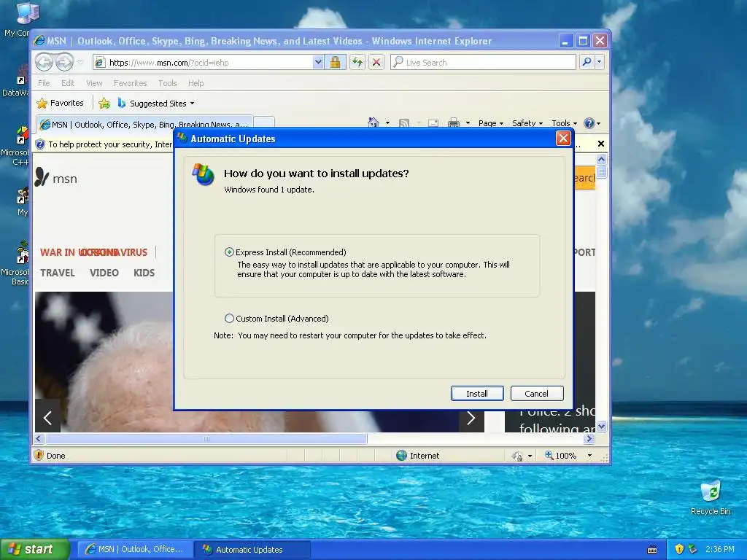Click the vertical scrollbar up arrow
Image resolution: width=747 pixels, height=560 pixels.
pos(601,159)
